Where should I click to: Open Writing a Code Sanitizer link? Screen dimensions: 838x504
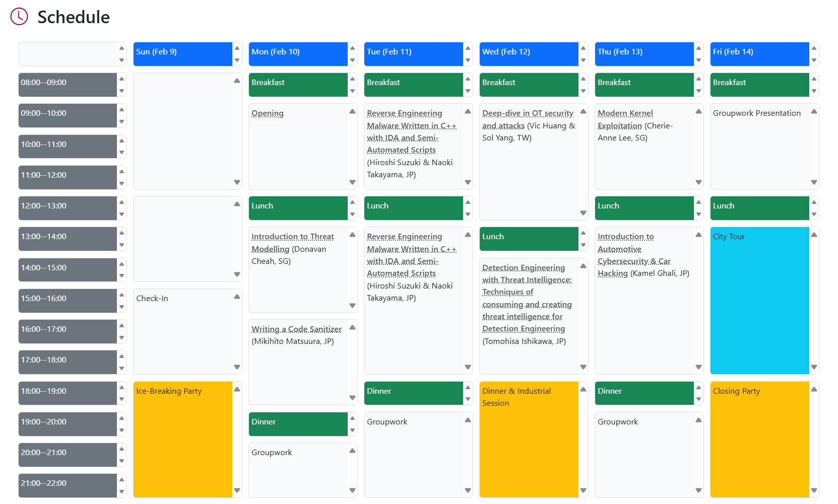[296, 329]
